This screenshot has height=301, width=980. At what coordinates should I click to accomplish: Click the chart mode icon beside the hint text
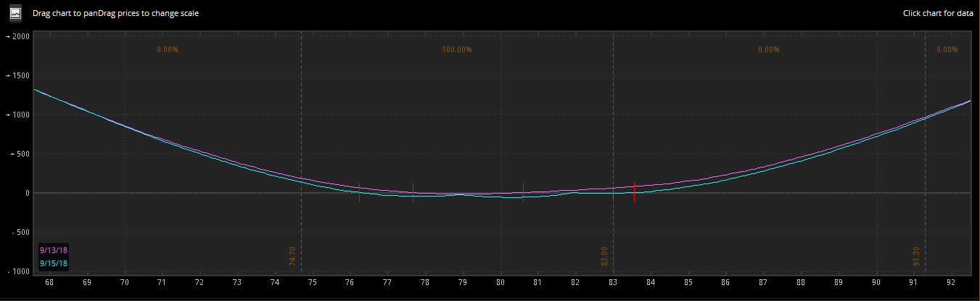pos(15,13)
